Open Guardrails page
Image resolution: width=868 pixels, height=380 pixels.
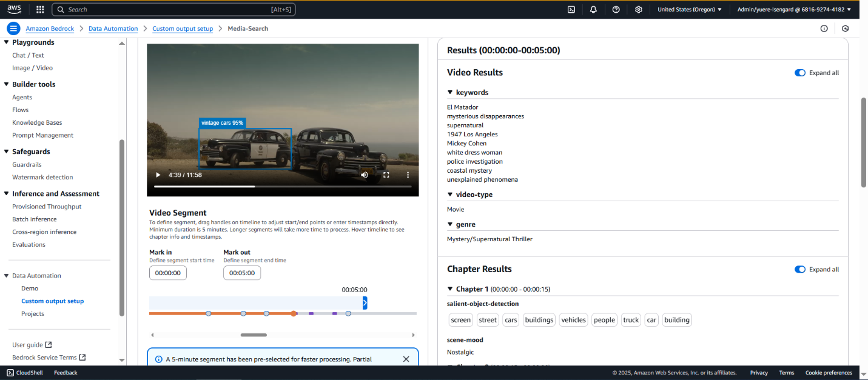tap(27, 164)
